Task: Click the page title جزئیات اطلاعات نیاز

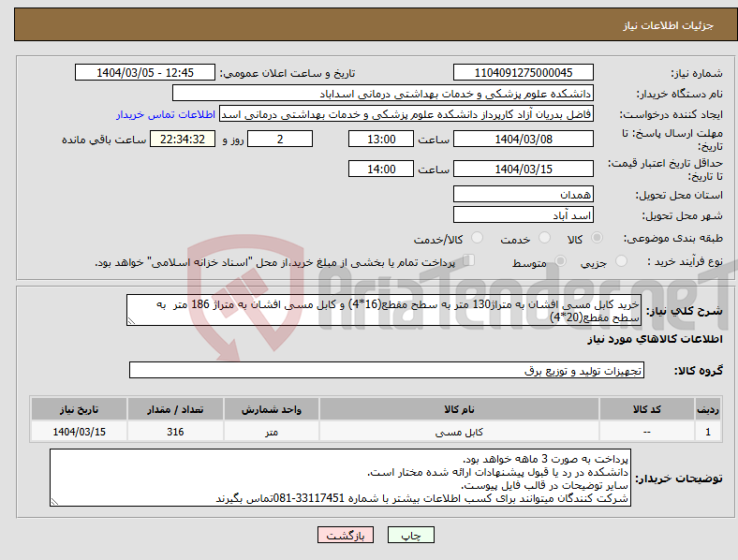Action: pyautogui.click(x=669, y=25)
